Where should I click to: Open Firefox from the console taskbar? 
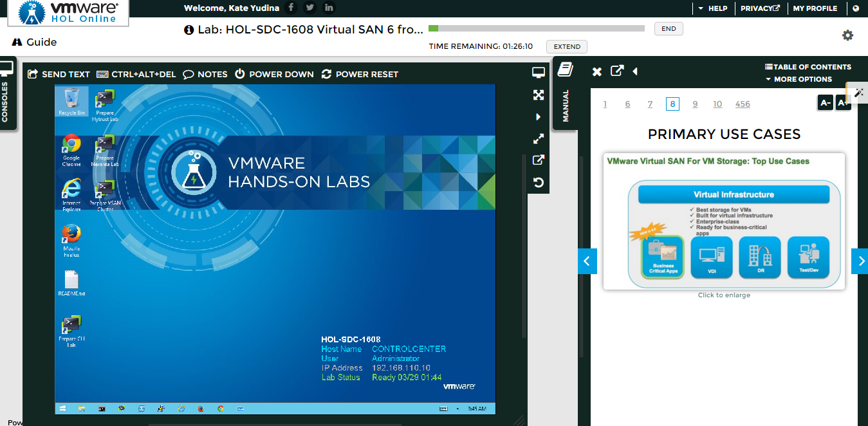click(201, 408)
